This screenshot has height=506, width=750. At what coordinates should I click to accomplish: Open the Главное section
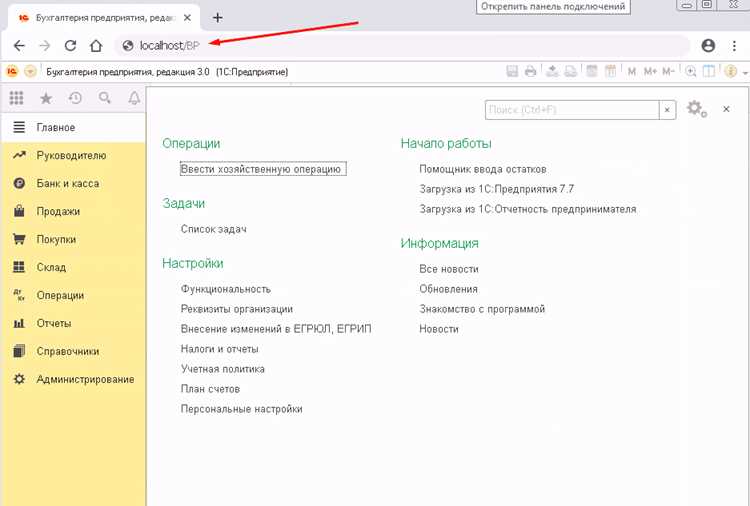click(x=73, y=128)
